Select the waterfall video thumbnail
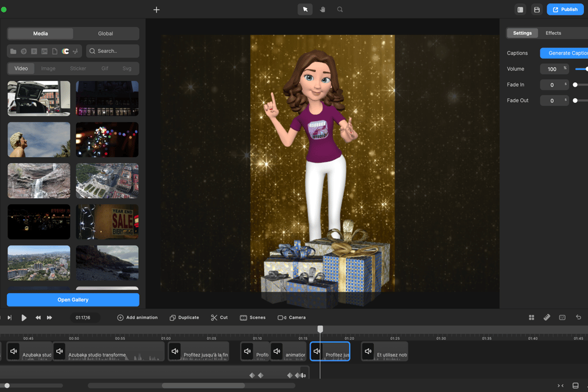 [x=39, y=181]
